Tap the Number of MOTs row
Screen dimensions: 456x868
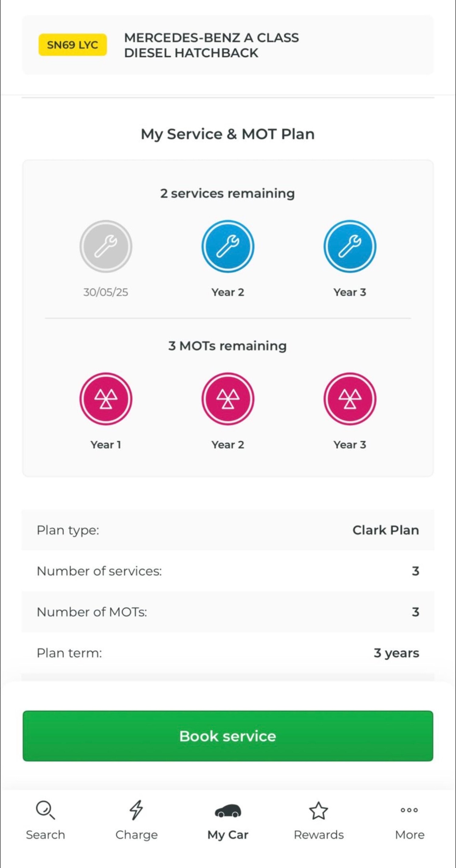tap(228, 612)
